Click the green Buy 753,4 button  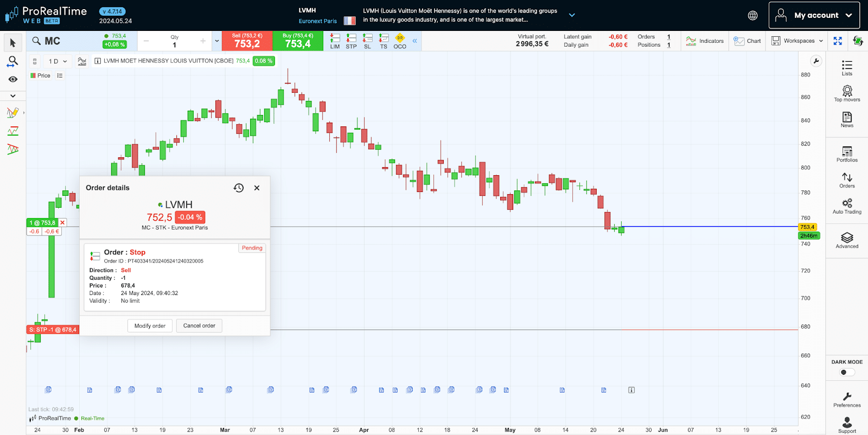click(298, 41)
